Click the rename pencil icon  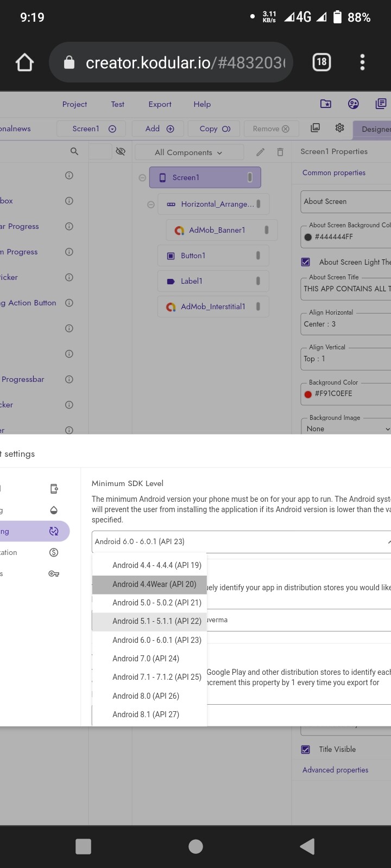coord(261,152)
